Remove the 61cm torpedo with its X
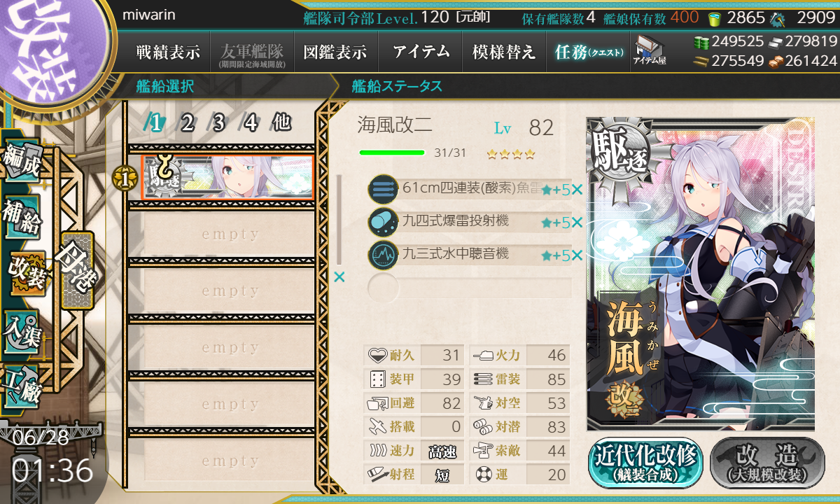The image size is (840, 504). (x=577, y=189)
